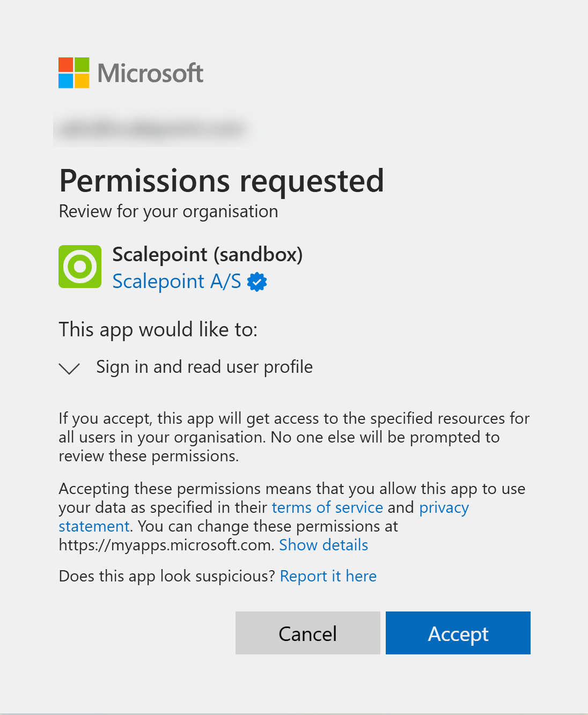
Task: Click the blurred account email address
Action: [152, 129]
